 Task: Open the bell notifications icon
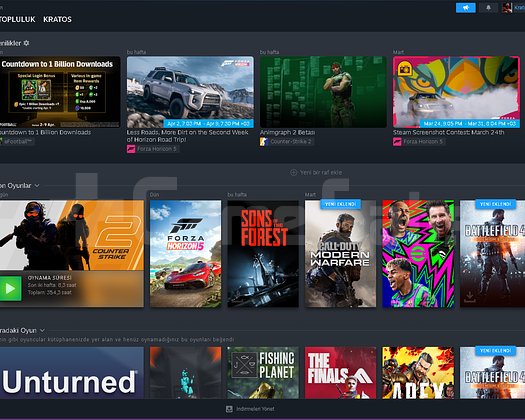click(489, 8)
